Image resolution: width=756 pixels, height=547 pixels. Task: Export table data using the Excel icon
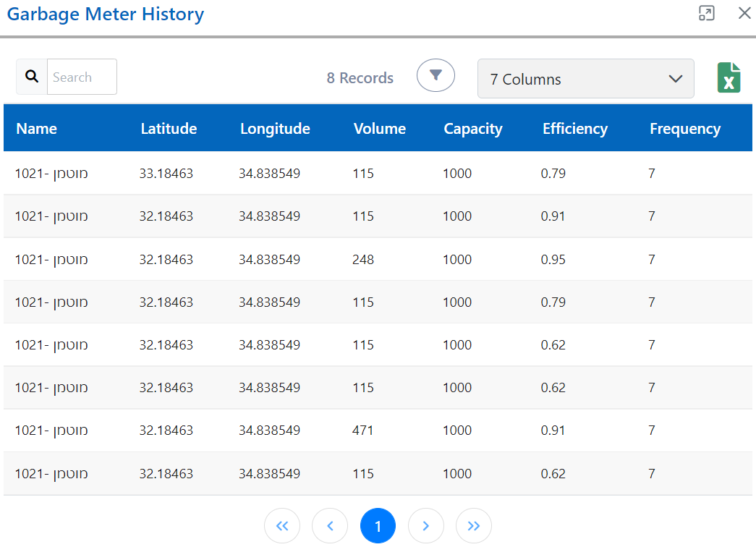point(729,77)
